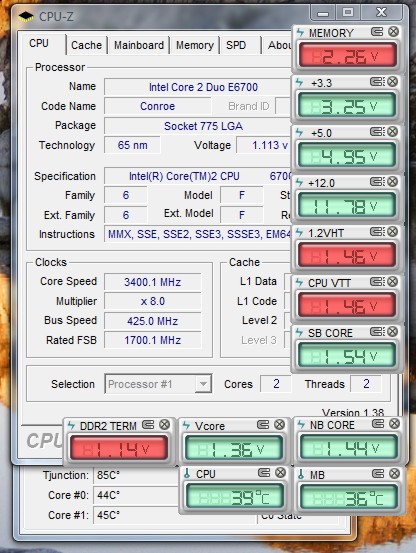Close the +5.0 voltage widget
Image resolution: width=416 pixels, height=553 pixels.
[393, 132]
